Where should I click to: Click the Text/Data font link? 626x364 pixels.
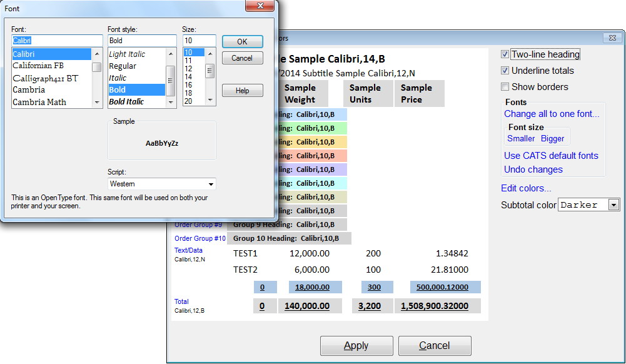coord(188,250)
